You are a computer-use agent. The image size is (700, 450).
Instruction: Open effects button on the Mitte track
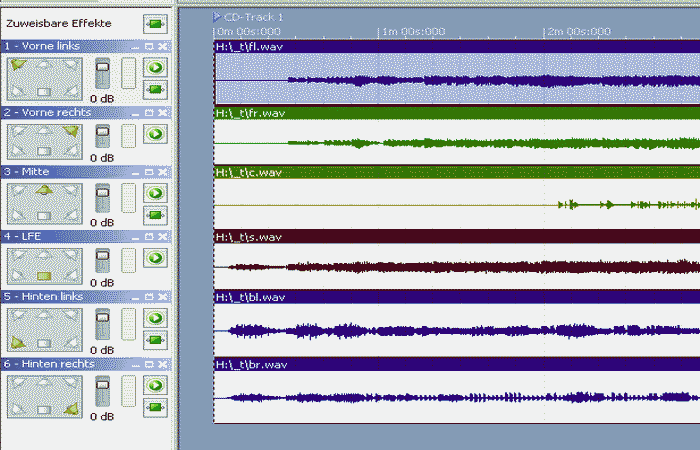(x=155, y=214)
